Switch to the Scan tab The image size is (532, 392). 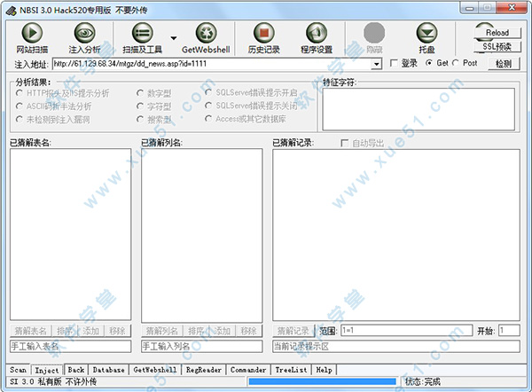(x=18, y=370)
